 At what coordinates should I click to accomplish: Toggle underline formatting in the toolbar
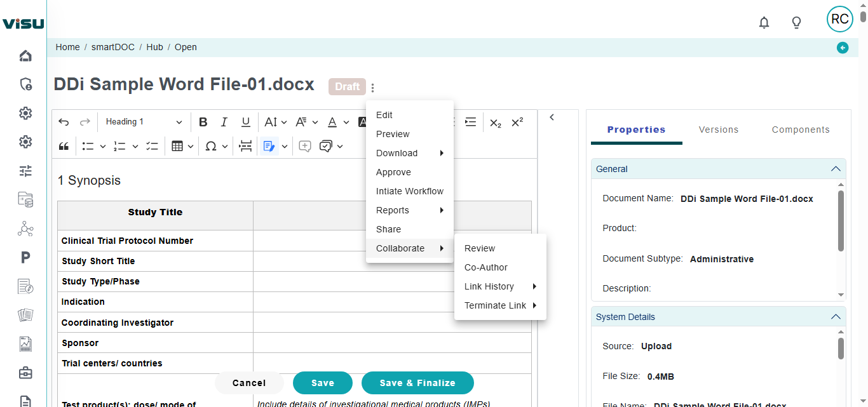[245, 122]
